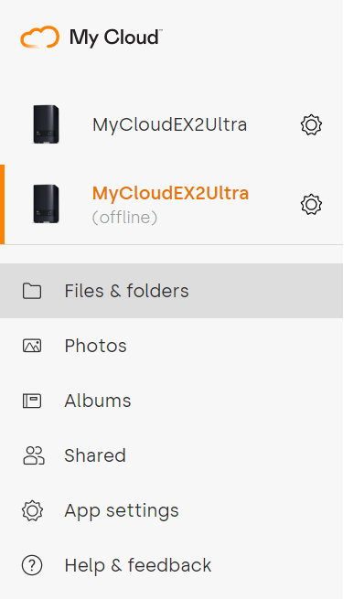
Task: Open the Files & folders menu item
Action: [172, 291]
